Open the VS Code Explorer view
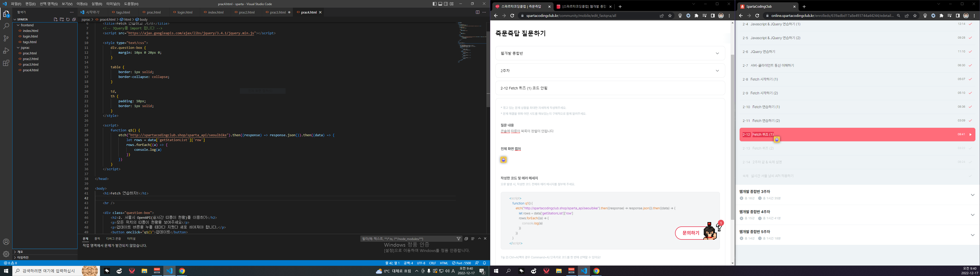Screen dimensions: 980x276 [6, 14]
